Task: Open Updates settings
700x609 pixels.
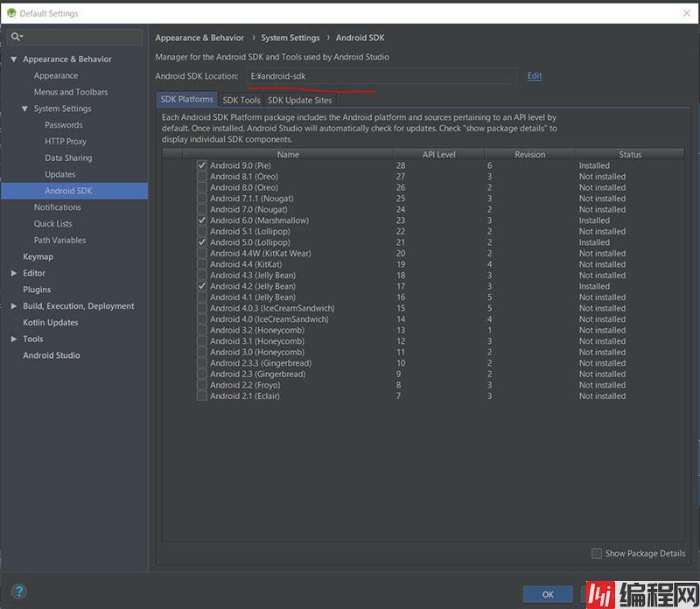Action: [x=60, y=174]
